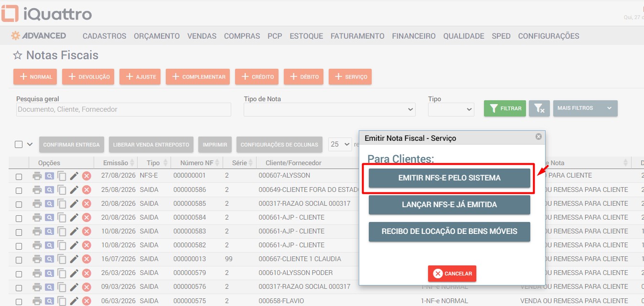644x306 pixels.
Task: Delete note 000000013 with red X
Action: coord(86,259)
